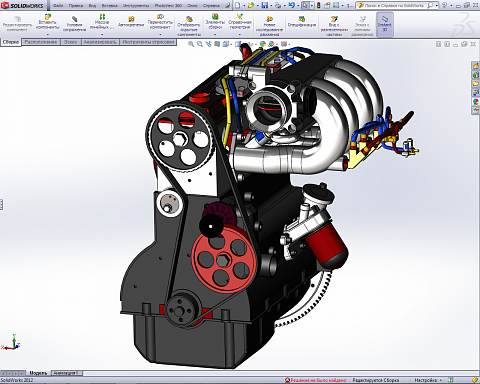Screen dimensions: 480x384
Task: Open SolidWorks Resources task pane tab
Action: point(476,66)
